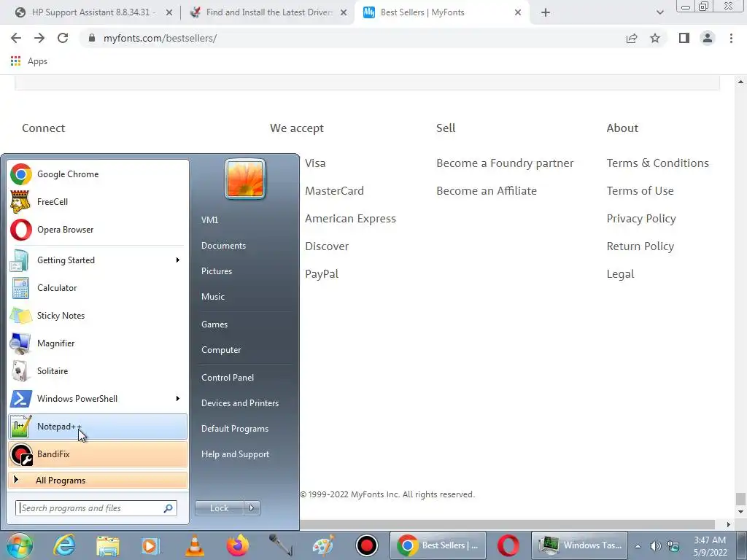This screenshot has height=560, width=747.
Task: Open Google Chrome from Start menu
Action: tap(98, 174)
